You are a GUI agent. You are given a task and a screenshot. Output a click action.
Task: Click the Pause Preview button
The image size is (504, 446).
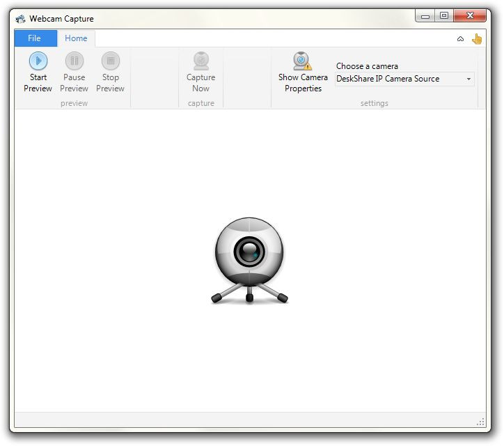point(74,72)
